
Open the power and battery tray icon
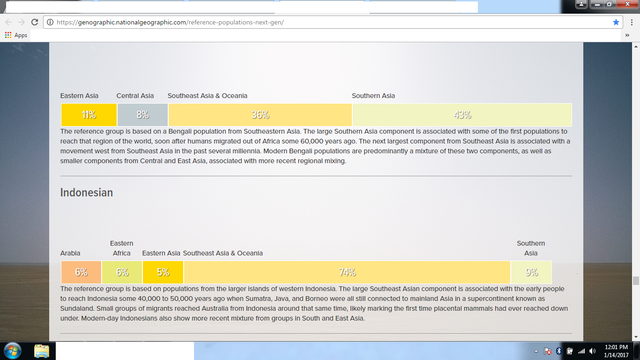point(569,351)
